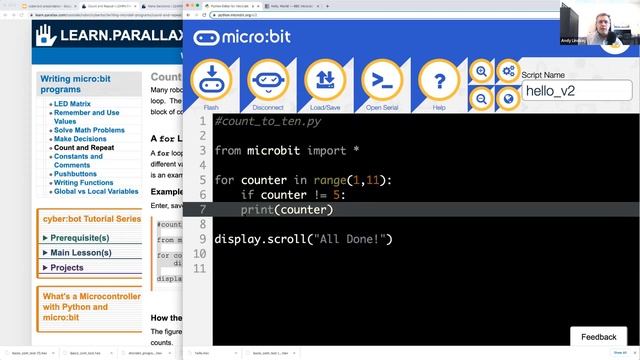Click line number 10 in gutter
Image resolution: width=640 pixels, height=360 pixels.
pos(200,253)
